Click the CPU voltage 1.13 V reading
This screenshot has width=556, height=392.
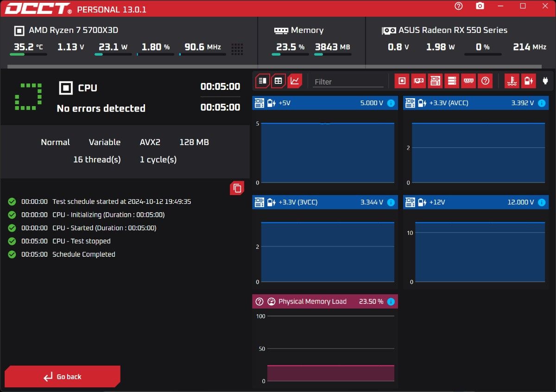[x=71, y=47]
